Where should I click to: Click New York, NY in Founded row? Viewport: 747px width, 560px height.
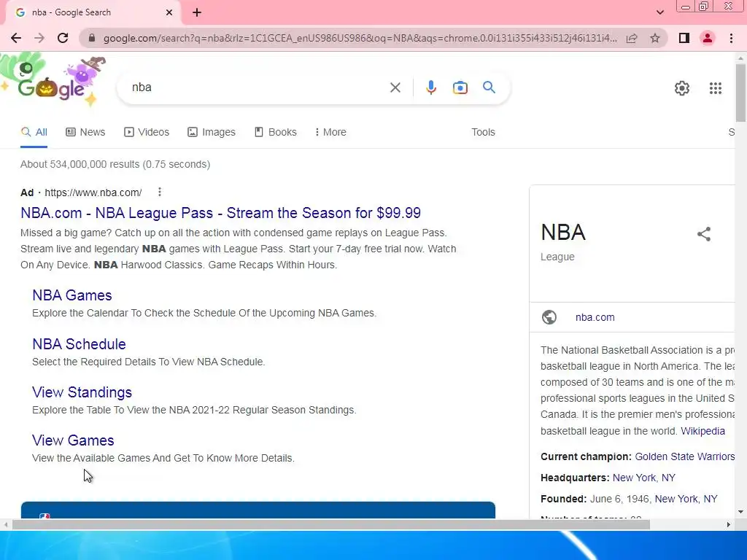pos(686,499)
